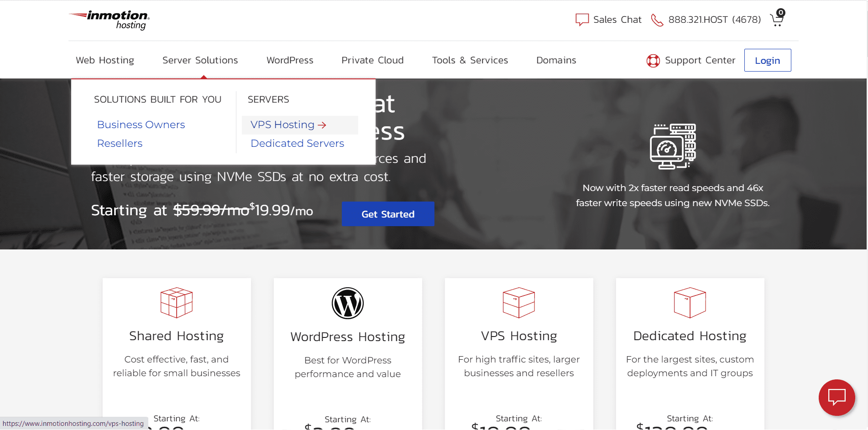
Task: Click the Support Center lifesaver icon
Action: click(654, 60)
